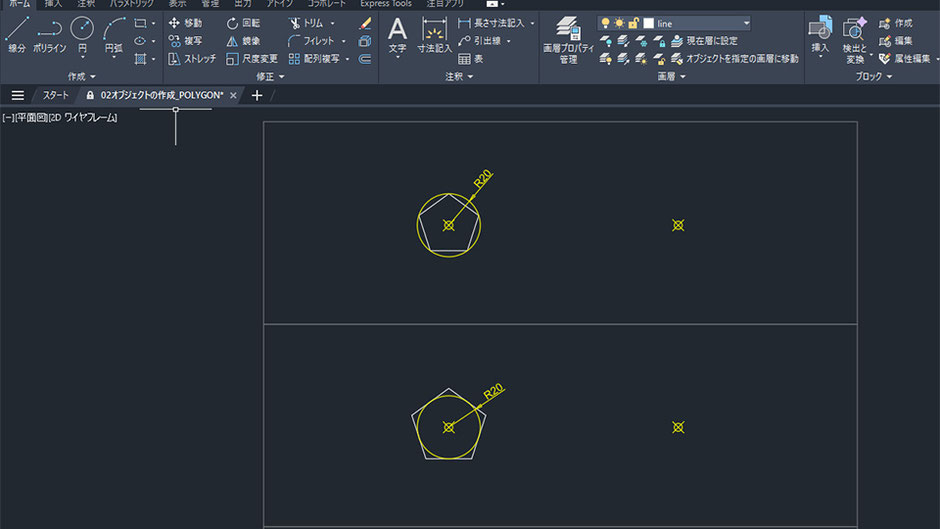Open Layer Properties Manager (画層プロパティ管理)
Image resolution: width=940 pixels, height=529 pixels.
pos(568,40)
